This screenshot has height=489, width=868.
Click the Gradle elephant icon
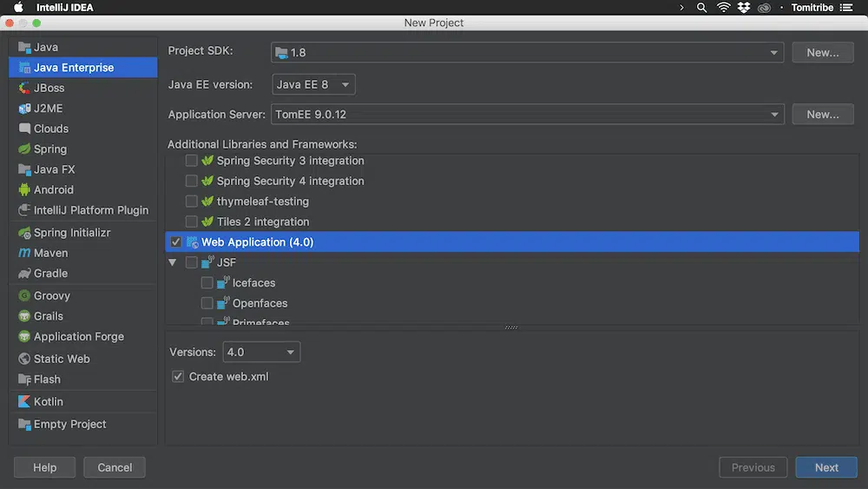(x=24, y=273)
